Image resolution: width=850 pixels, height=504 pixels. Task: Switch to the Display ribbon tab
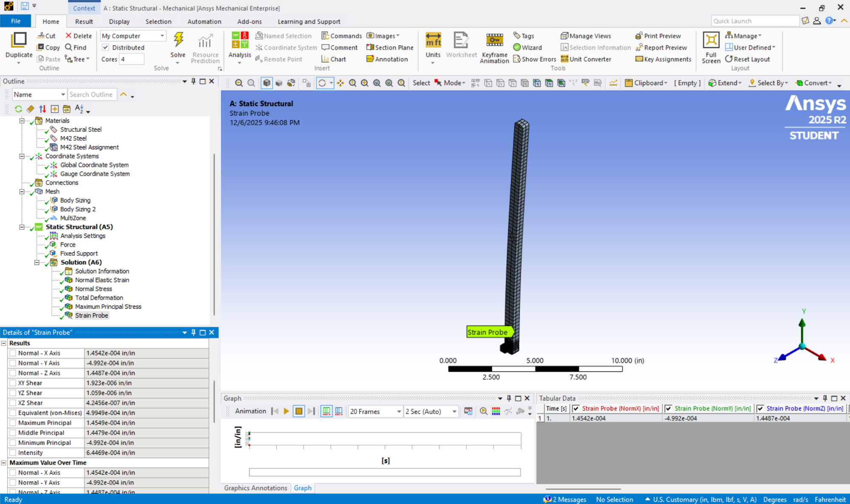119,21
